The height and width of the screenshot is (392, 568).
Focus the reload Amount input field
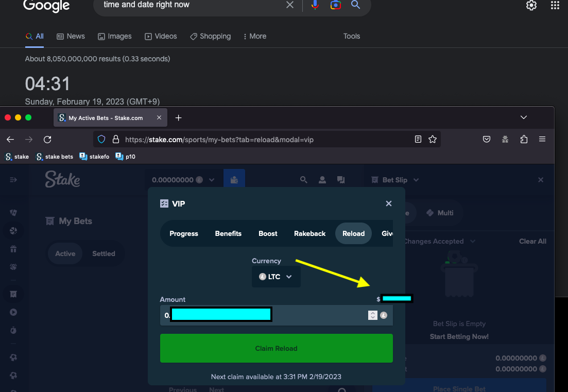coord(277,315)
